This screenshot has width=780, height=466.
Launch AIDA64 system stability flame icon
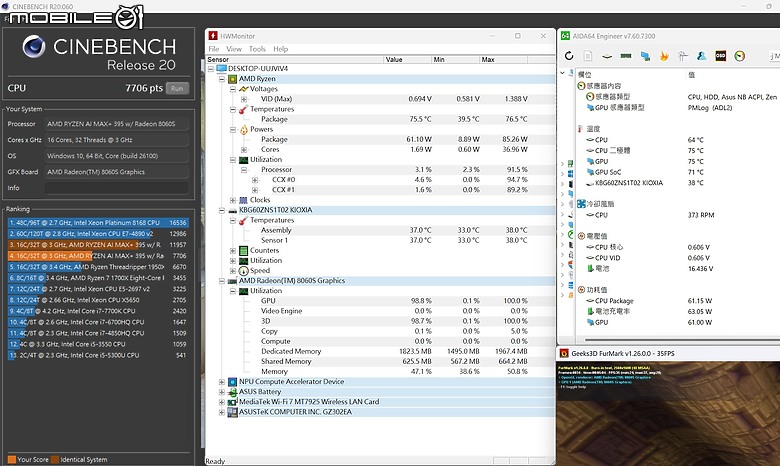coord(664,56)
